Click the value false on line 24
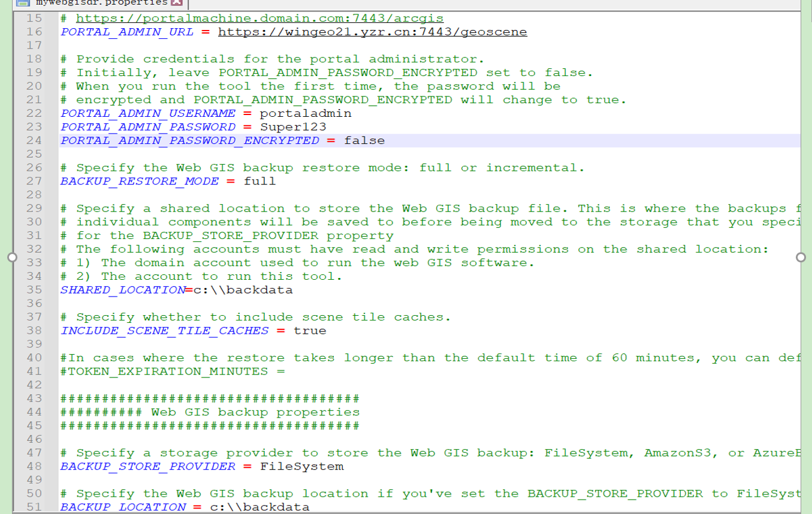The width and height of the screenshot is (812, 514). coord(364,141)
